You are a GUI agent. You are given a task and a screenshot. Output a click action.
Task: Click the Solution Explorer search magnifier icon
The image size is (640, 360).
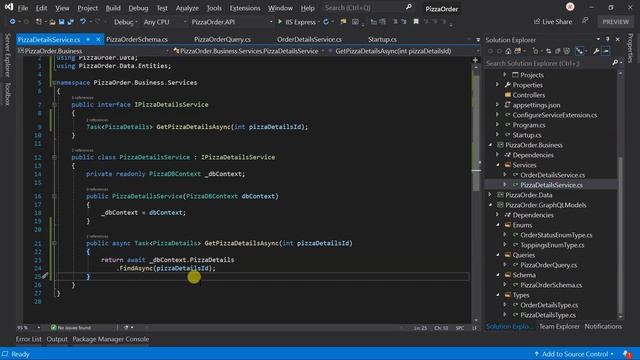click(x=615, y=63)
